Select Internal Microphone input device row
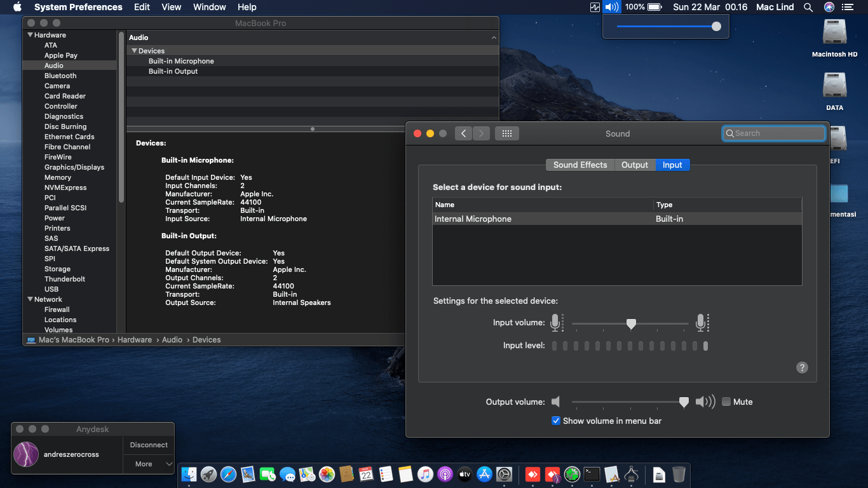This screenshot has width=868, height=488. (x=617, y=219)
